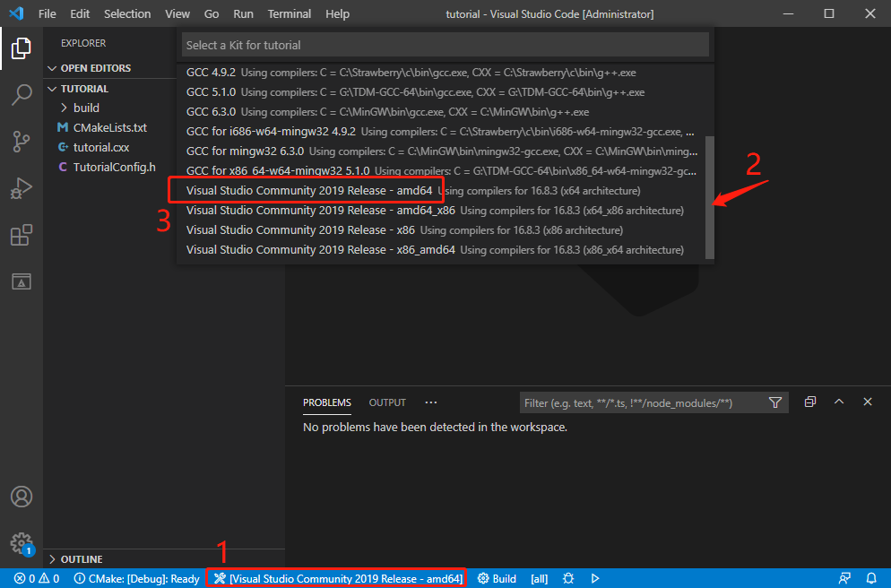Open the Terminal menu
891x588 pixels.
point(290,13)
